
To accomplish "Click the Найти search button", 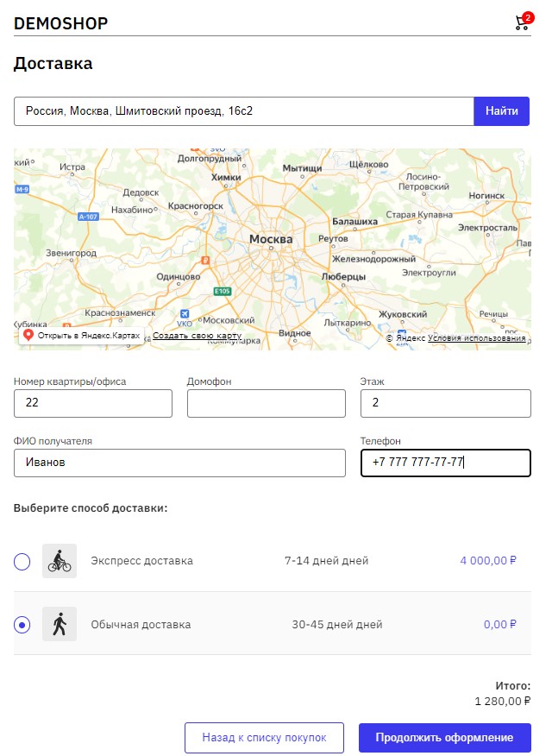I will (x=501, y=111).
